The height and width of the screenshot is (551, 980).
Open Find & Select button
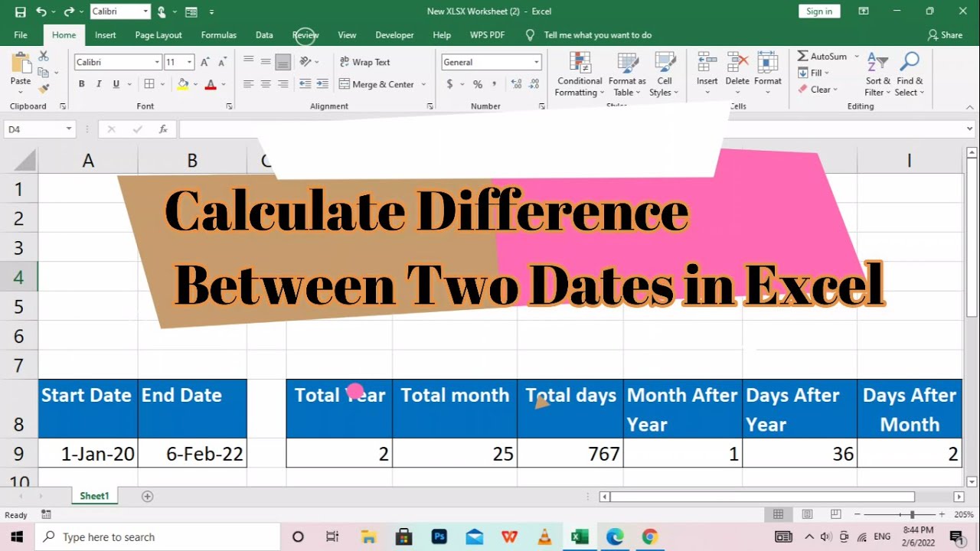tap(910, 74)
